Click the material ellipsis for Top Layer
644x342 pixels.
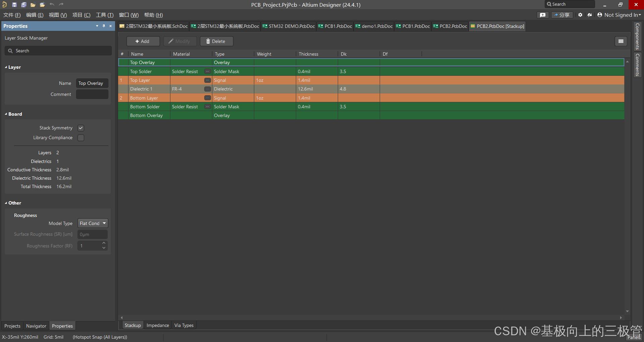click(x=208, y=80)
